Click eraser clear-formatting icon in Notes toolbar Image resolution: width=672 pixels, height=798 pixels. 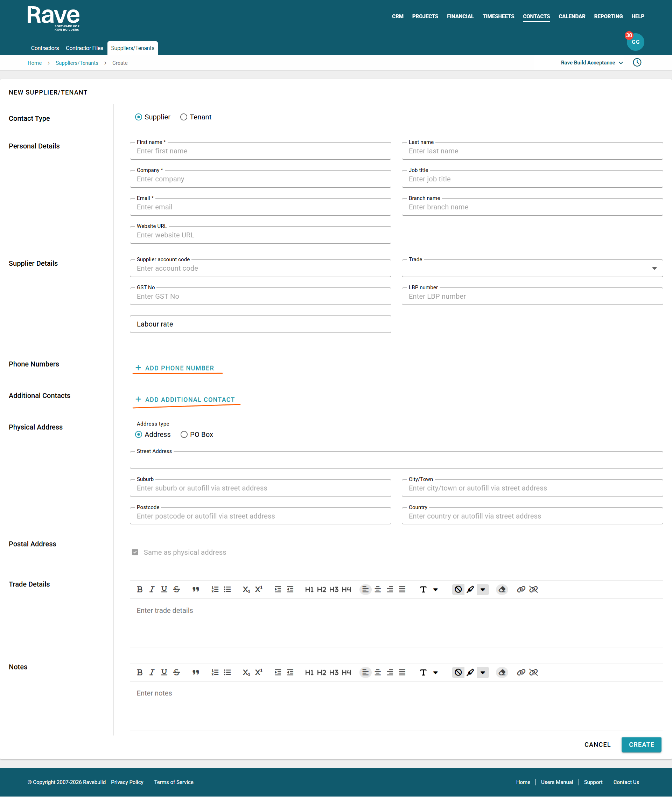pyautogui.click(x=502, y=673)
